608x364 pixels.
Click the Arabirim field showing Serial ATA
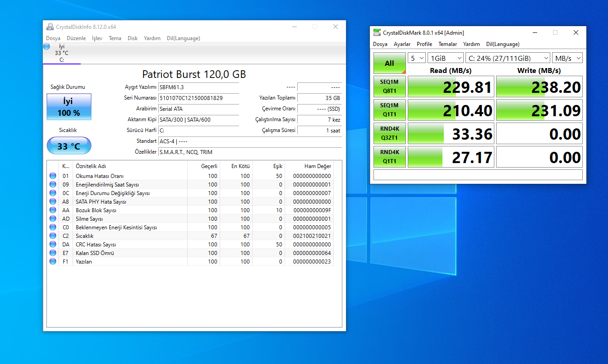(x=198, y=109)
